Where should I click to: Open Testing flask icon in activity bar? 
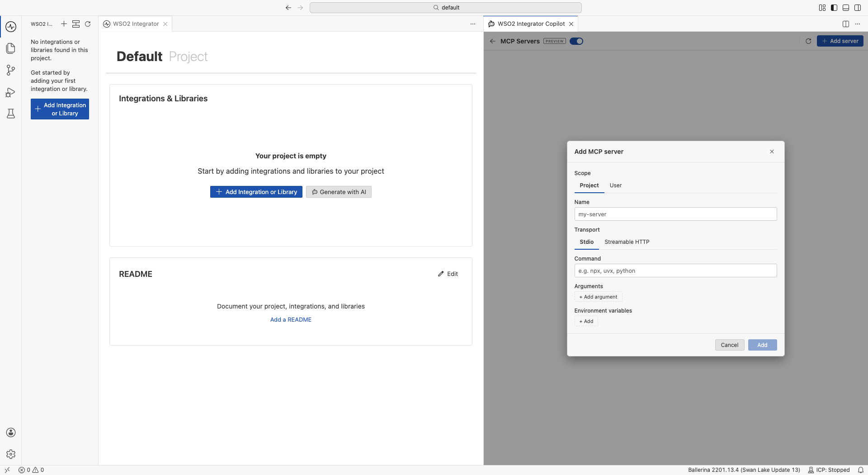point(11,114)
